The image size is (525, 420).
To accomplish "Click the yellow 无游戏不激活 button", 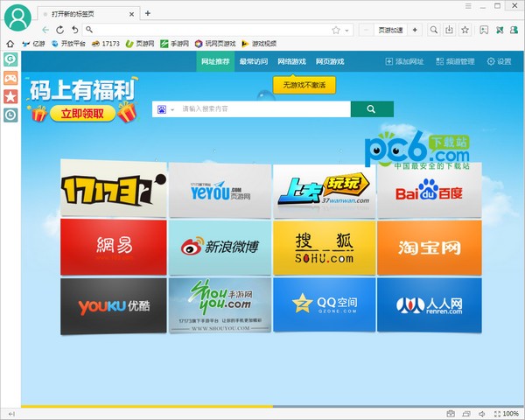I will tap(304, 85).
